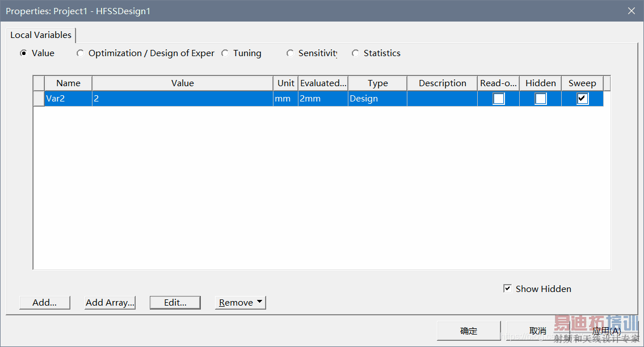Viewport: 644px width, 347px height.
Task: Expand the Remove dropdown button
Action: click(240, 303)
